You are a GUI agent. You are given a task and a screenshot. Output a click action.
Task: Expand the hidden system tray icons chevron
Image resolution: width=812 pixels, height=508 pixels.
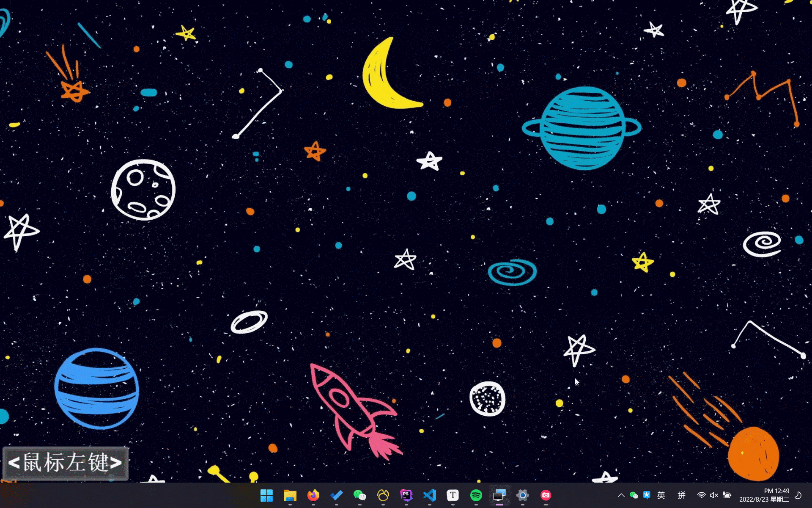click(621, 495)
